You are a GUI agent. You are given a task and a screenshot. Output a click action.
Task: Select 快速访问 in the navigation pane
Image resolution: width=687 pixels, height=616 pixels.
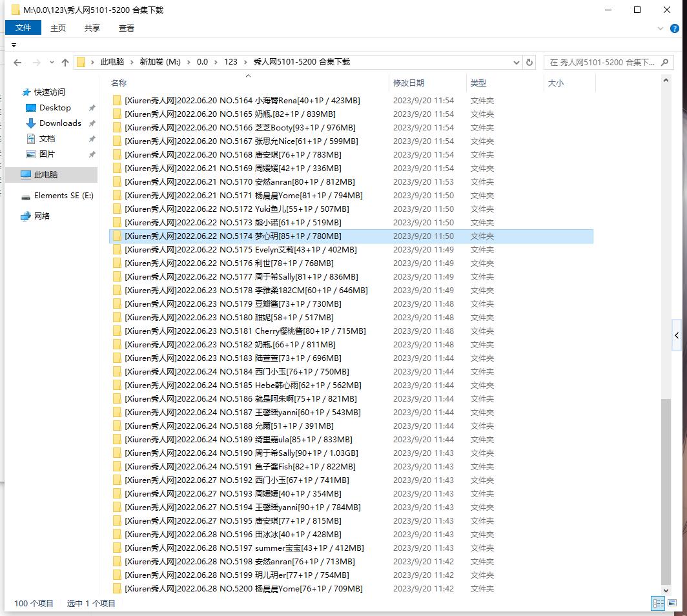tap(50, 92)
